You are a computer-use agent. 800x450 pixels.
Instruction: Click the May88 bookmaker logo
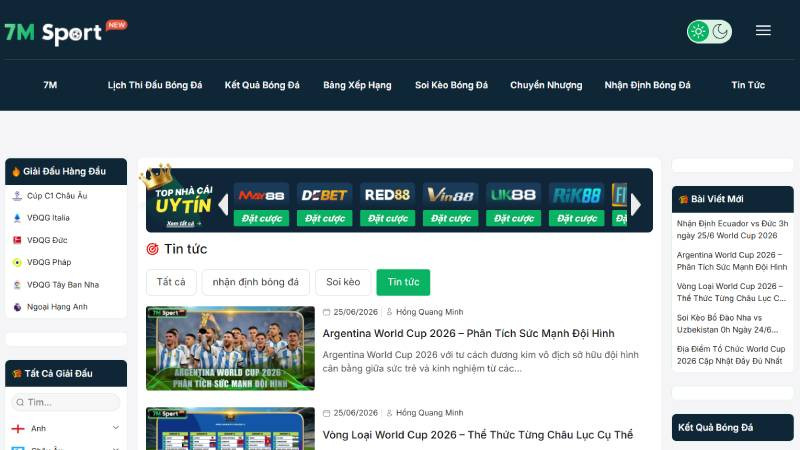coord(262,195)
